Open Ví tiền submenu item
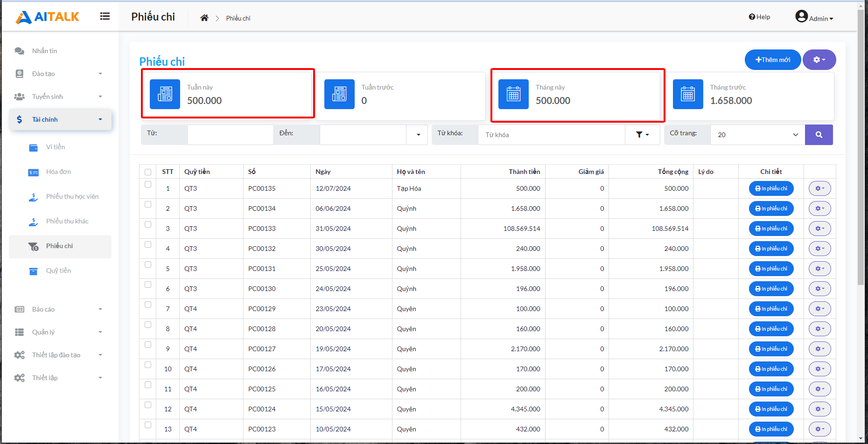868x444 pixels. [x=60, y=147]
